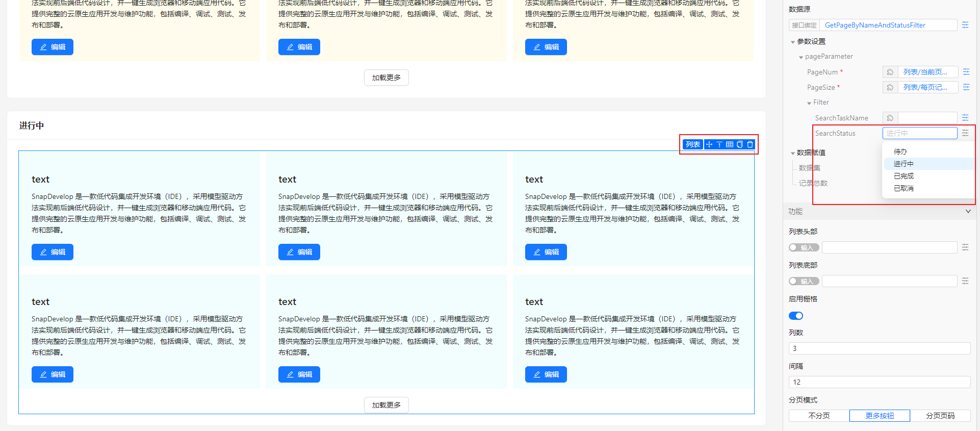Click the puzzle binding icon for PageSize
The image size is (980, 431).
890,87
